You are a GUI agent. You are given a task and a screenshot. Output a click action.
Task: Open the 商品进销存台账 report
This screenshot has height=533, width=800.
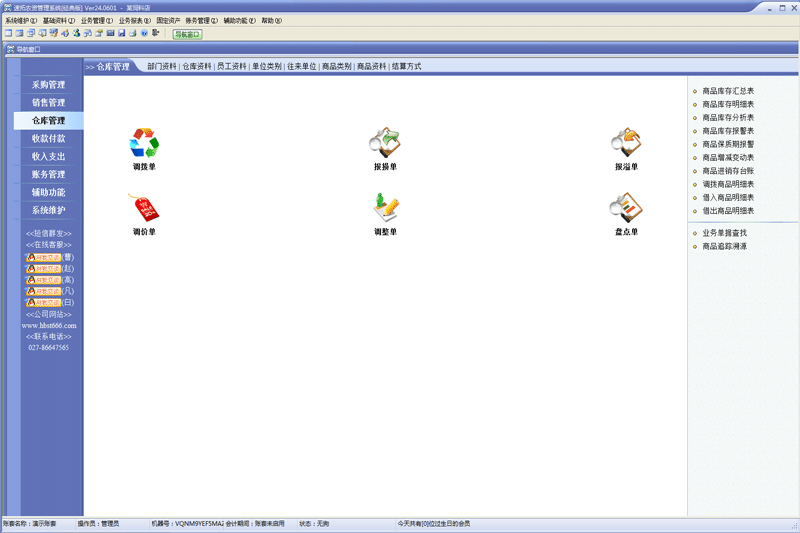(x=728, y=171)
